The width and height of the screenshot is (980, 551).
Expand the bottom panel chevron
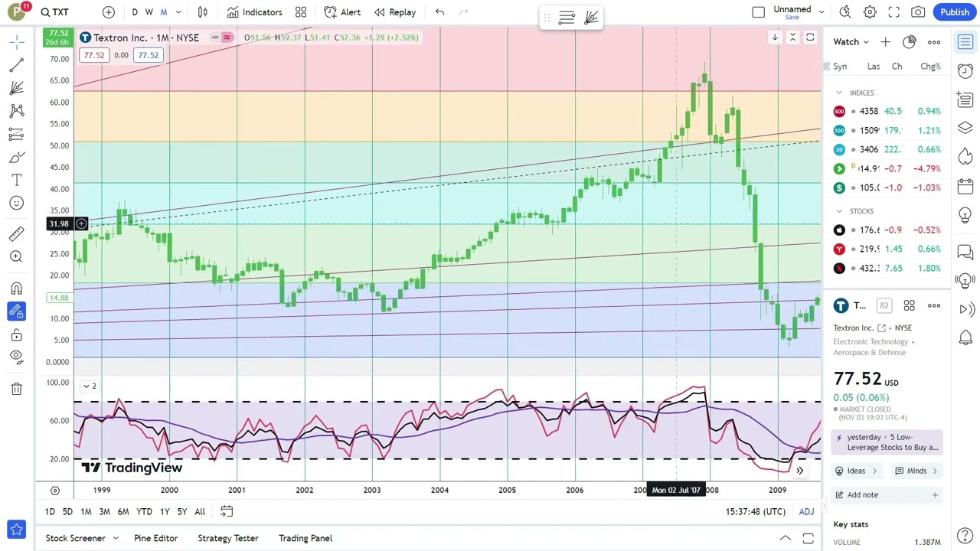[785, 538]
